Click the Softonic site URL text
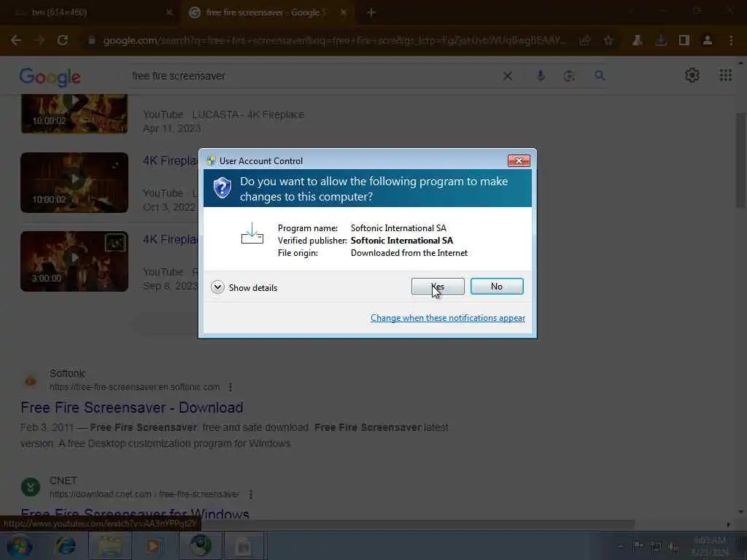 tap(135, 387)
